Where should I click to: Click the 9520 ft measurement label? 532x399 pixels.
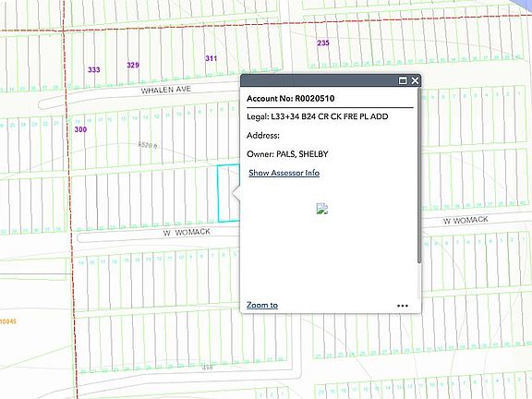[x=148, y=145]
